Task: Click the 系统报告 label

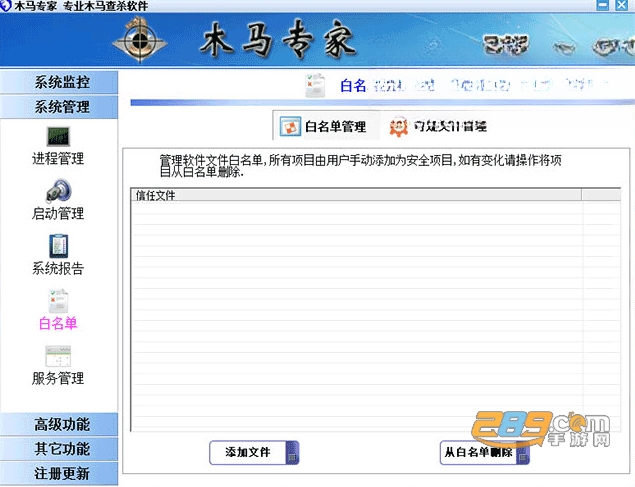Action: pos(58,268)
